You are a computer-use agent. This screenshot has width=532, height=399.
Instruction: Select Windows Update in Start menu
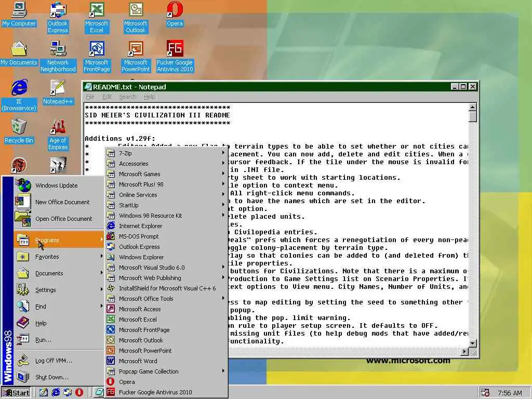coord(59,185)
